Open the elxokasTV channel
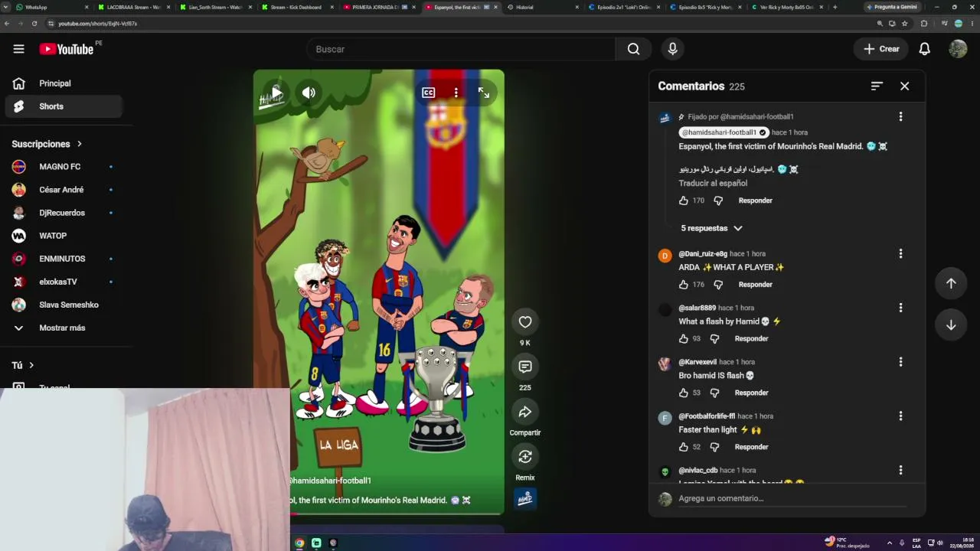 click(64, 282)
